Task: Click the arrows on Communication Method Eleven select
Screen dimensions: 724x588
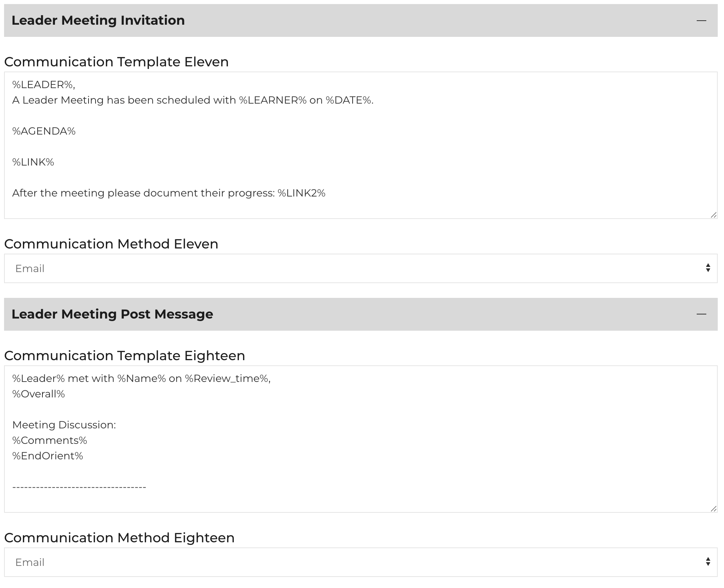Action: coord(708,268)
